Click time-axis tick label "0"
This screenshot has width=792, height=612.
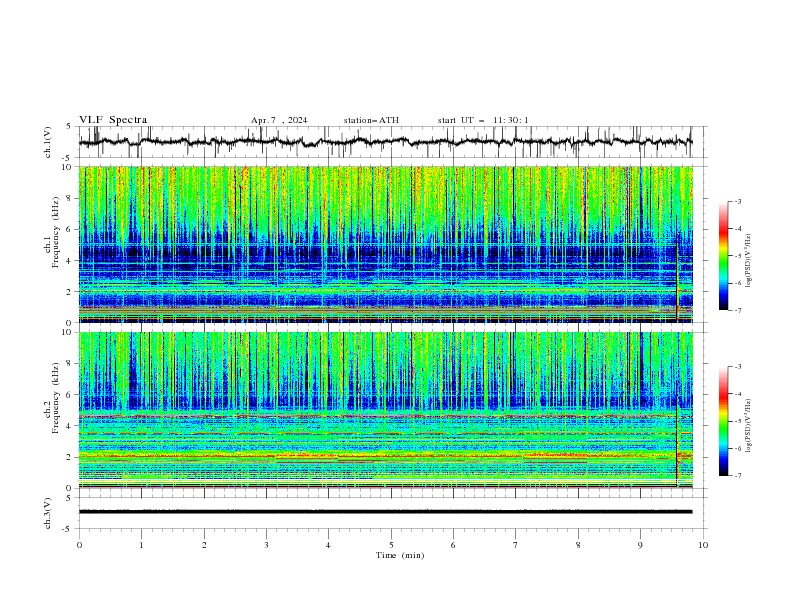tap(79, 545)
